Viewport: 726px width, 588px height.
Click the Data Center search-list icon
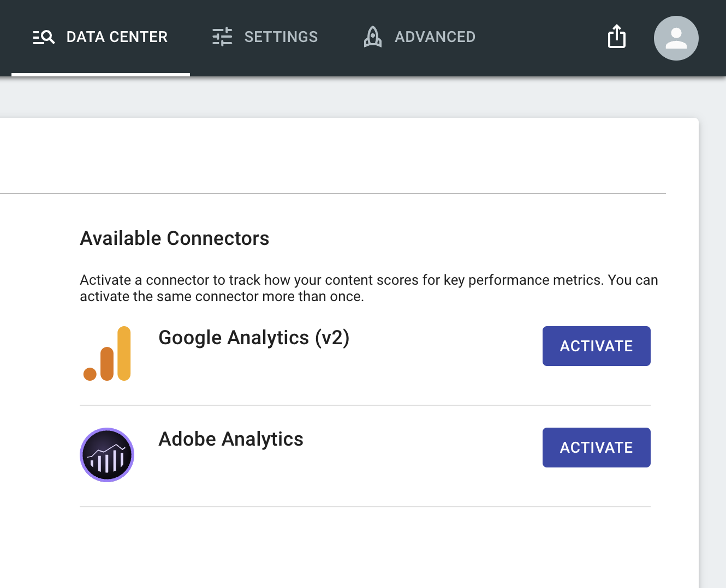coord(44,37)
